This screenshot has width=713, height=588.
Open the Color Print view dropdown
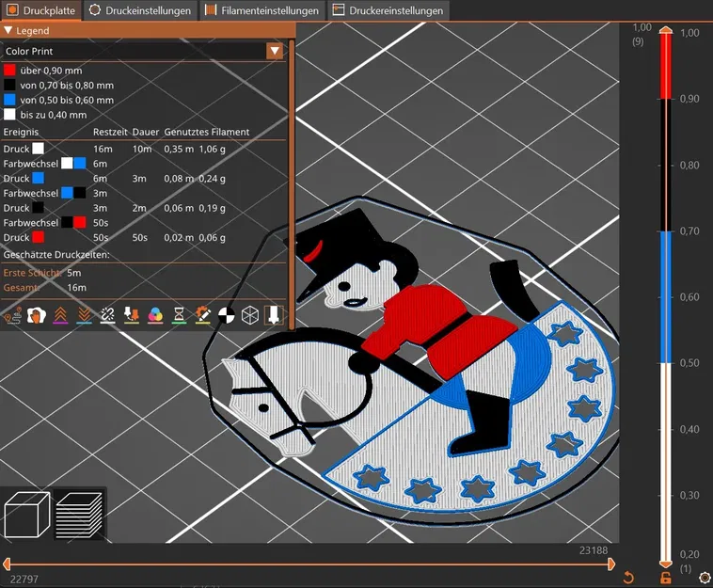point(275,51)
